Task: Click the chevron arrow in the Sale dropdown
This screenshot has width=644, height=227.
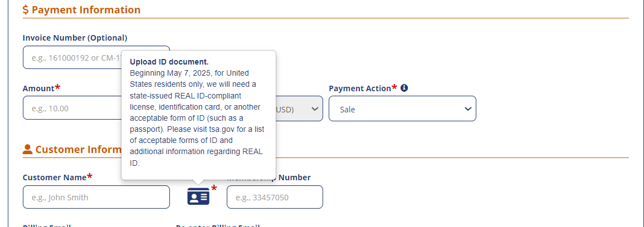Action: pyautogui.click(x=467, y=109)
